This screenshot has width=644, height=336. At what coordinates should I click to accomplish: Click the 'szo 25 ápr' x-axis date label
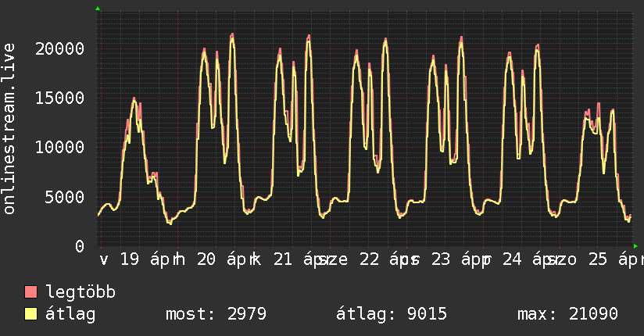coord(596,259)
